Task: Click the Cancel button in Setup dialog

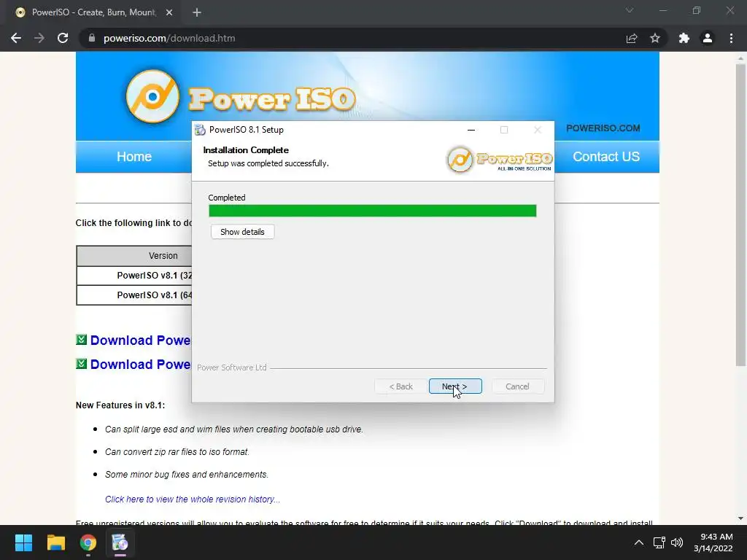Action: [x=517, y=386]
